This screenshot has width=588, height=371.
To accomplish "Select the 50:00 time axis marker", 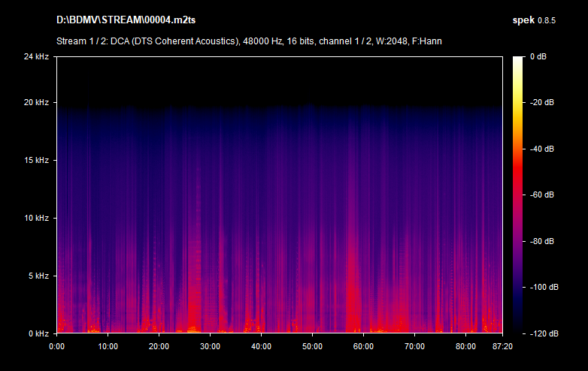I will pos(312,346).
